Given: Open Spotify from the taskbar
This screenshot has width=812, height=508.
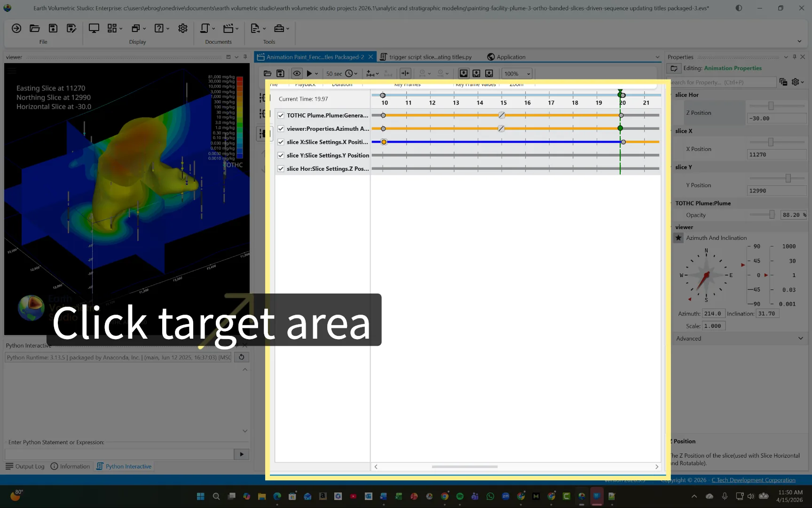Looking at the screenshot, I should (460, 496).
